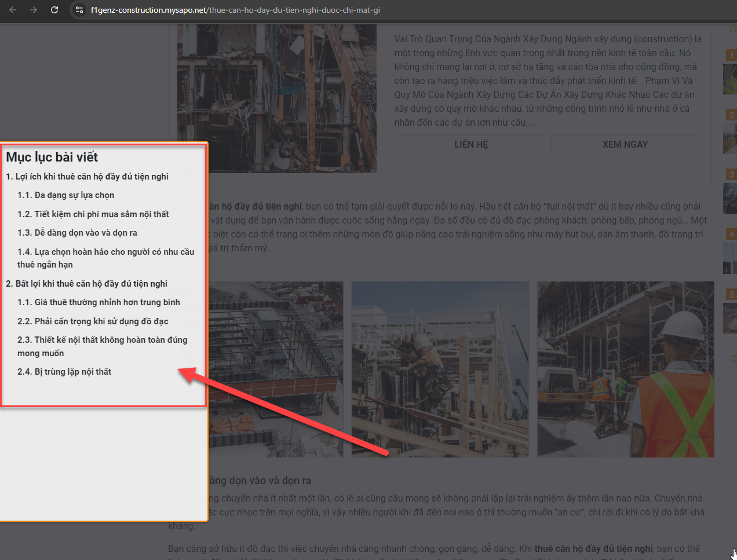Go back to the previous page
The image size is (737, 560).
click(13, 10)
